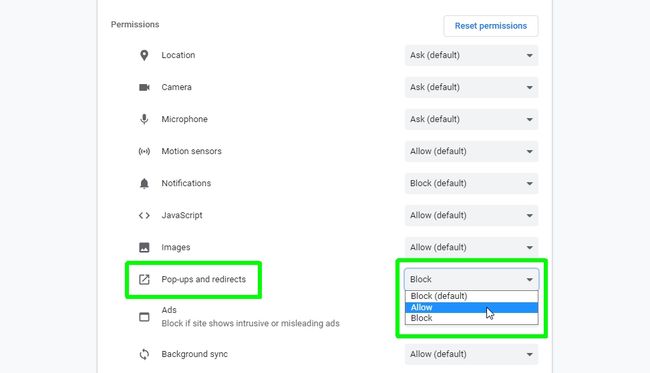Collapse the Pop-ups and redirects combo box
The image size is (650, 373).
pyautogui.click(x=471, y=279)
